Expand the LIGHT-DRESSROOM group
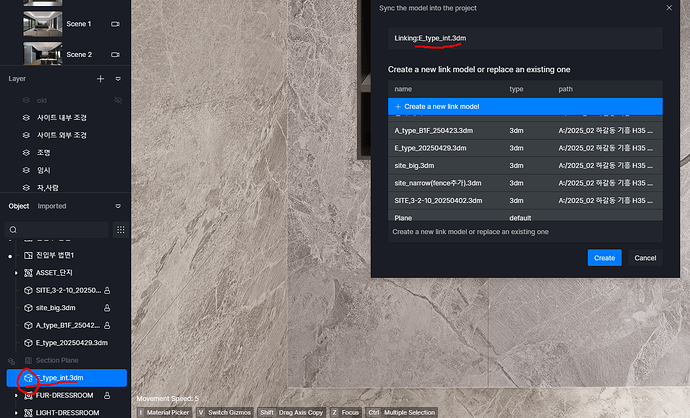 [16, 413]
